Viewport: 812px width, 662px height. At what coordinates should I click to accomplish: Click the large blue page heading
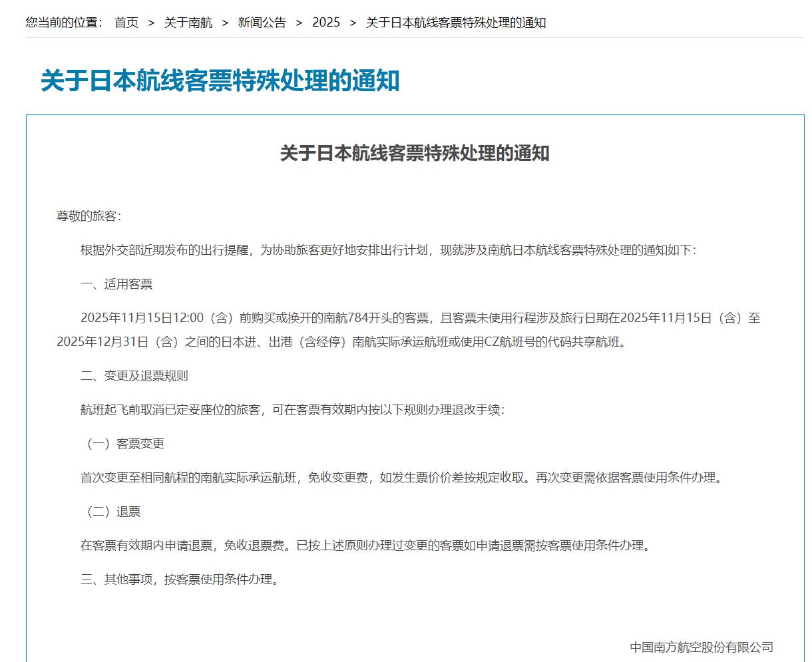coord(220,81)
